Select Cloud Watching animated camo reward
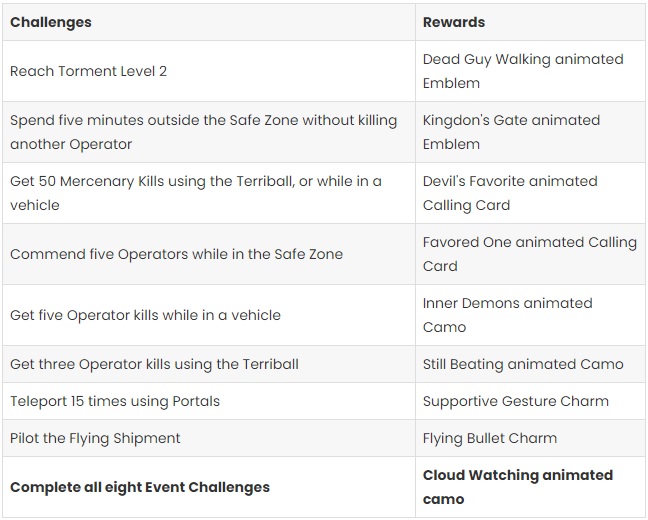The width and height of the screenshot is (648, 520). [517, 487]
